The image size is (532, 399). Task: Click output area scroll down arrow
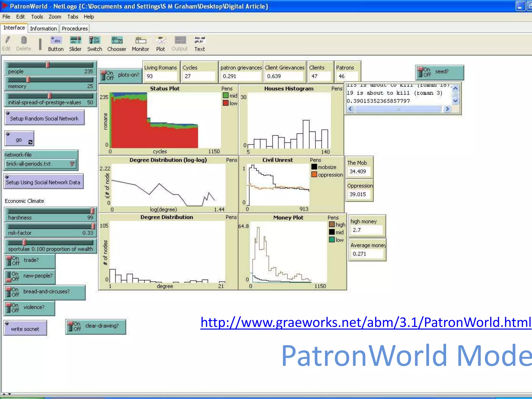[x=455, y=101]
